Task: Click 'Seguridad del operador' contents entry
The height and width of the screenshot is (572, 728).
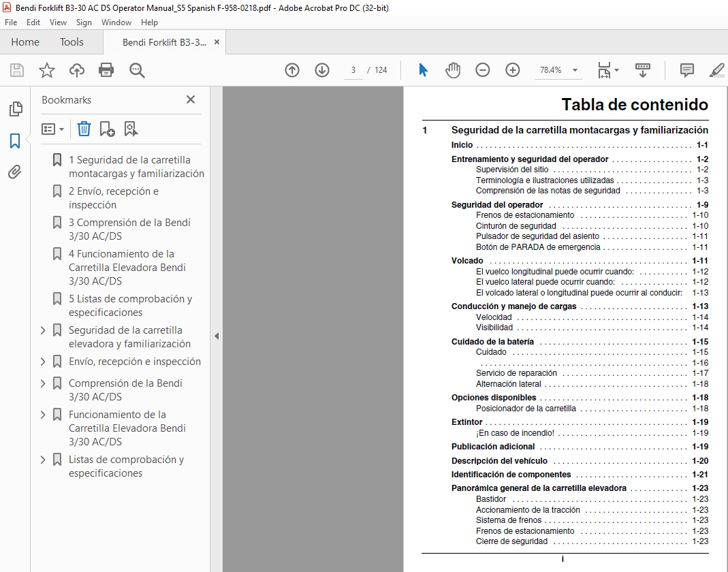Action: tap(496, 205)
